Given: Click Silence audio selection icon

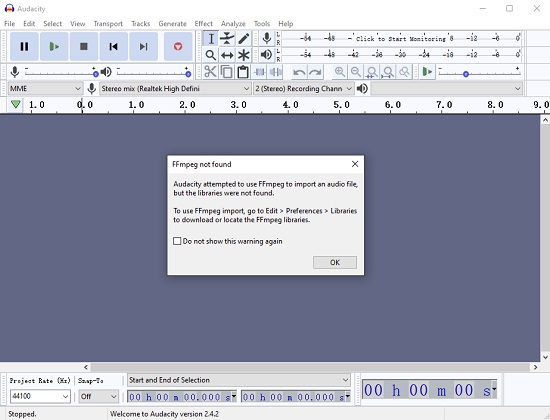Looking at the screenshot, I should click(x=276, y=72).
